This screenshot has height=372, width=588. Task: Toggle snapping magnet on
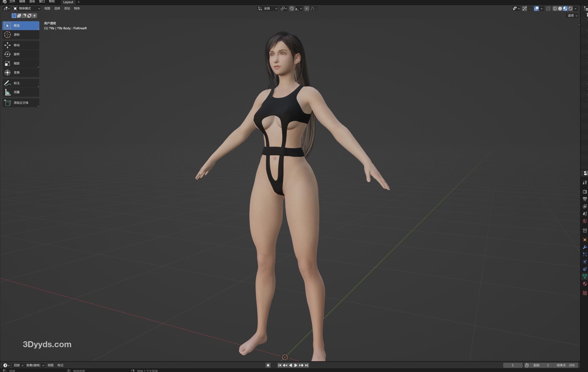pyautogui.click(x=291, y=9)
